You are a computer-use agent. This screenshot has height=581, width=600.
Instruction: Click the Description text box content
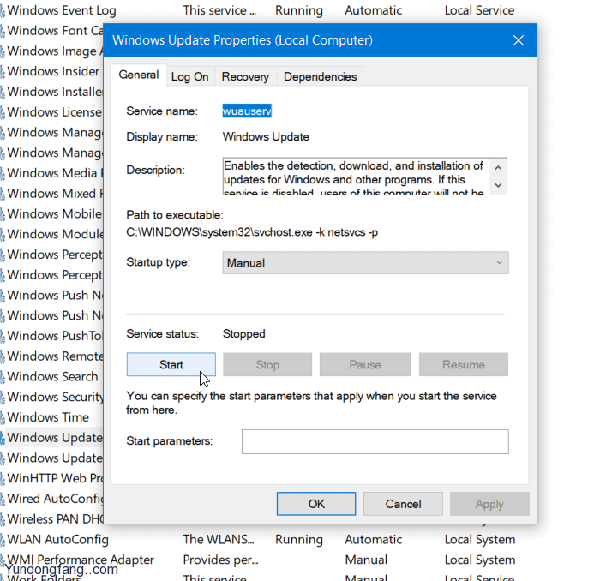click(x=356, y=176)
